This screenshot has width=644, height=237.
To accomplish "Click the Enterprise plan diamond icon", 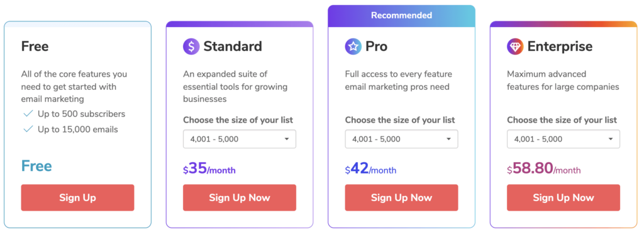I will 515,47.
